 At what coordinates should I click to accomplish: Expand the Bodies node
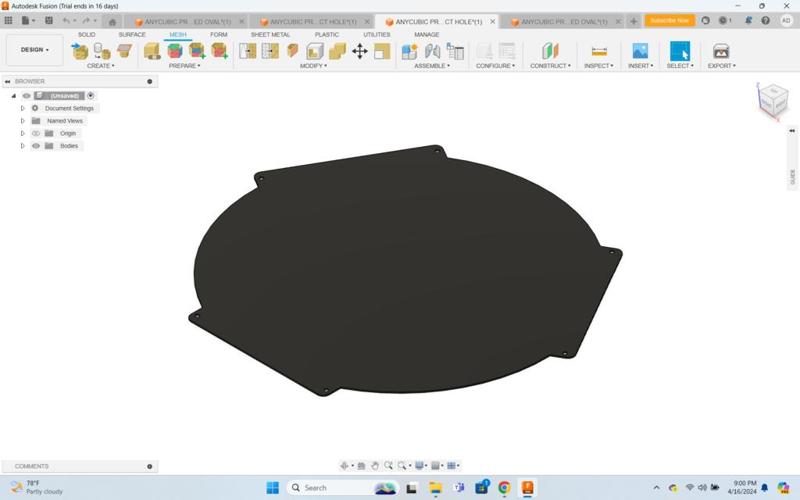[22, 146]
